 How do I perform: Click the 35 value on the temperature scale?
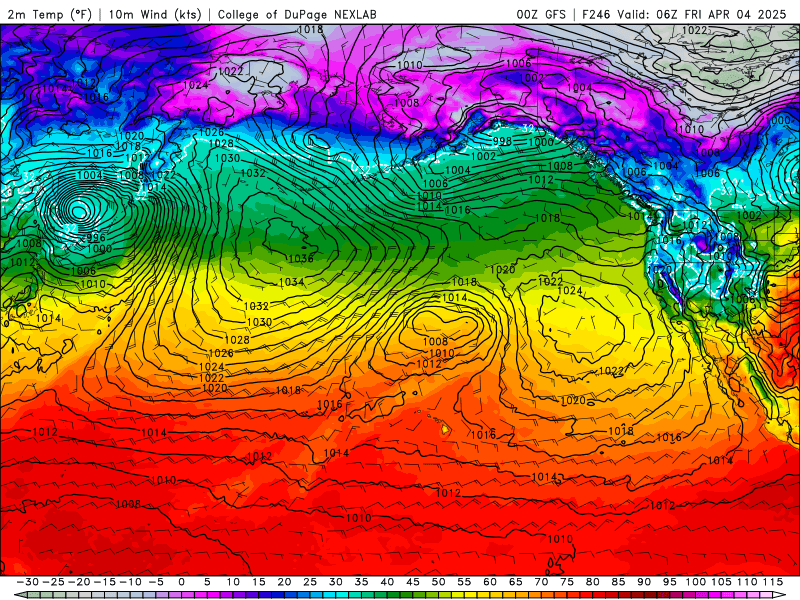361,582
